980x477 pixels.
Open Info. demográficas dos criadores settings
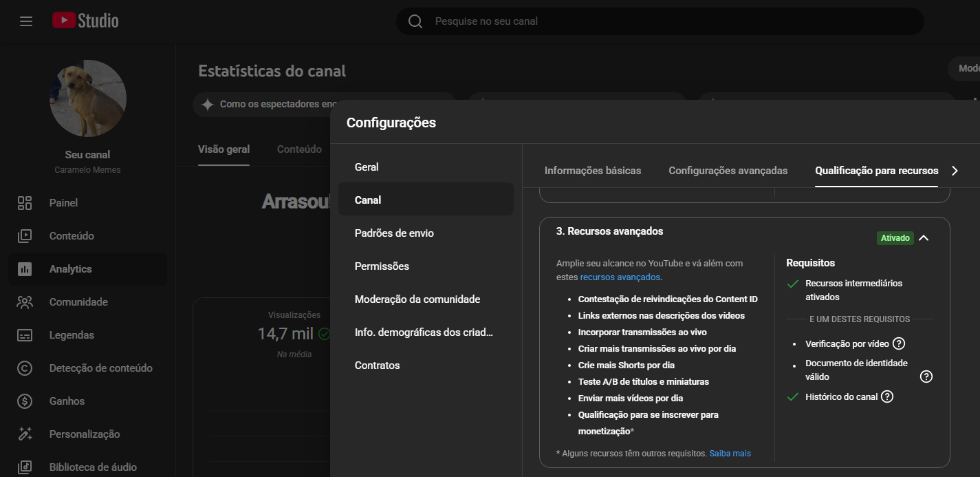(426, 332)
